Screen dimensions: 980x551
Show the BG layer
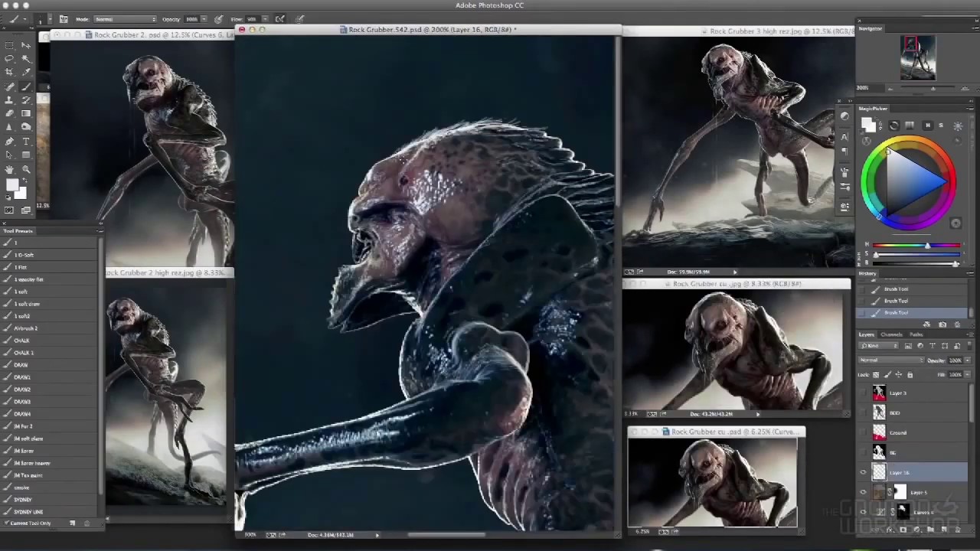click(863, 452)
